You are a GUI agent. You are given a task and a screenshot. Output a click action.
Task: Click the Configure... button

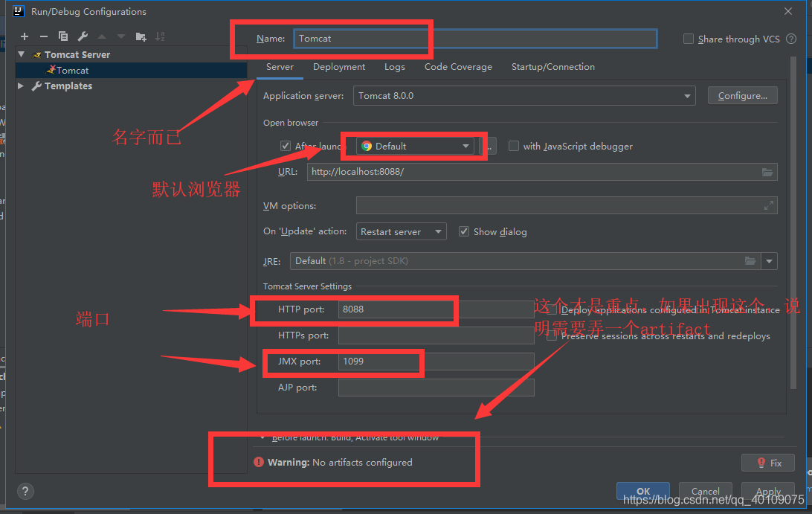(743, 96)
